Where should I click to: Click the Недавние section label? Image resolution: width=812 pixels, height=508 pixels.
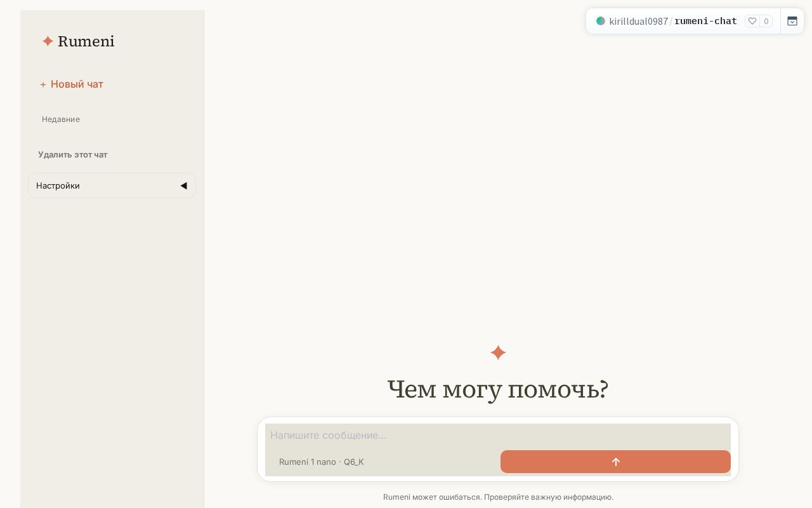61,119
